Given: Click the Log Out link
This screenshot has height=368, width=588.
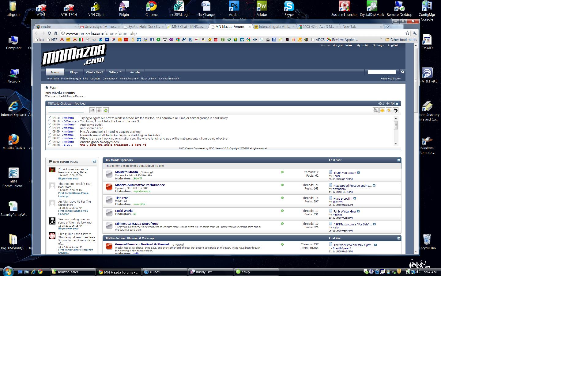Looking at the screenshot, I should tap(393, 45).
